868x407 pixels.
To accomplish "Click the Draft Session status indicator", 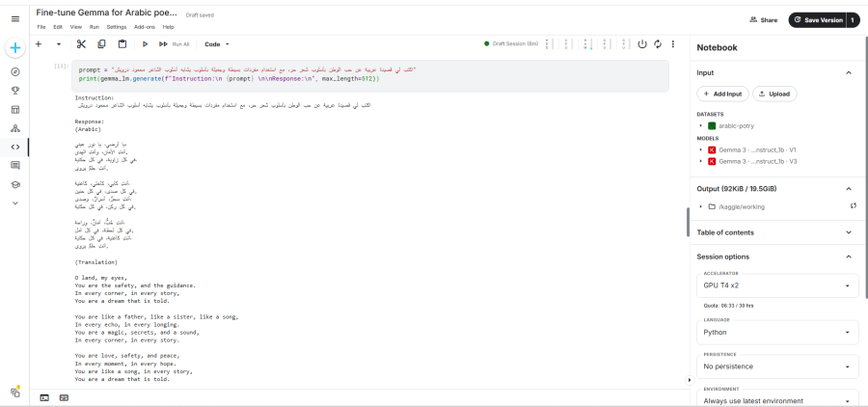I will pyautogui.click(x=511, y=43).
